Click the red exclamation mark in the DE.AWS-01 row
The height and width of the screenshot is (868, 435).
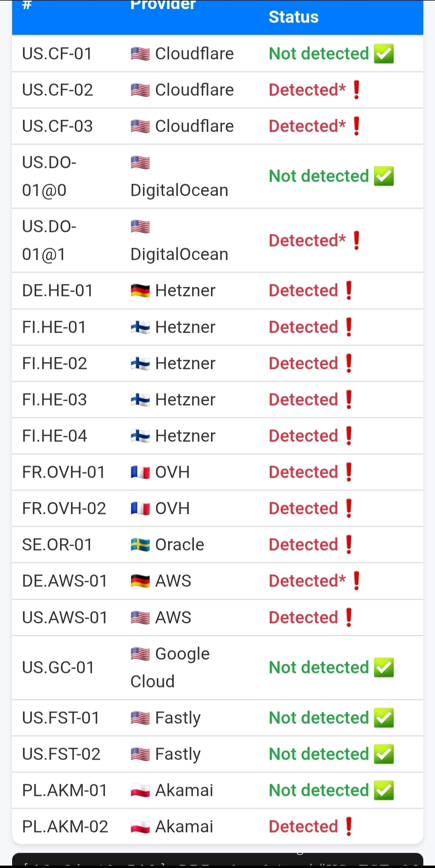356,581
